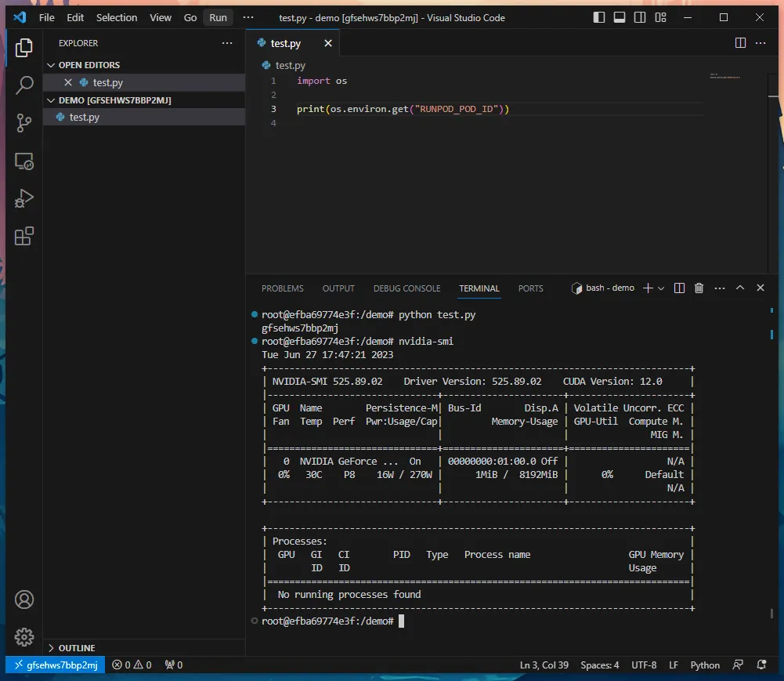The width and height of the screenshot is (784, 681).
Task: Open the Selection menu
Action: [x=117, y=17]
